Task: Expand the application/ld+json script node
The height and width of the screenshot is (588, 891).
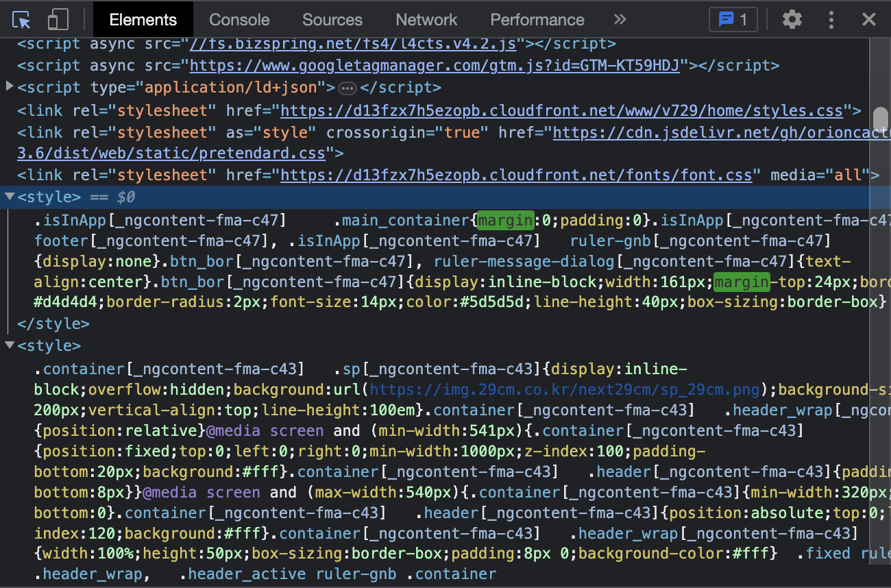Action: [x=10, y=86]
